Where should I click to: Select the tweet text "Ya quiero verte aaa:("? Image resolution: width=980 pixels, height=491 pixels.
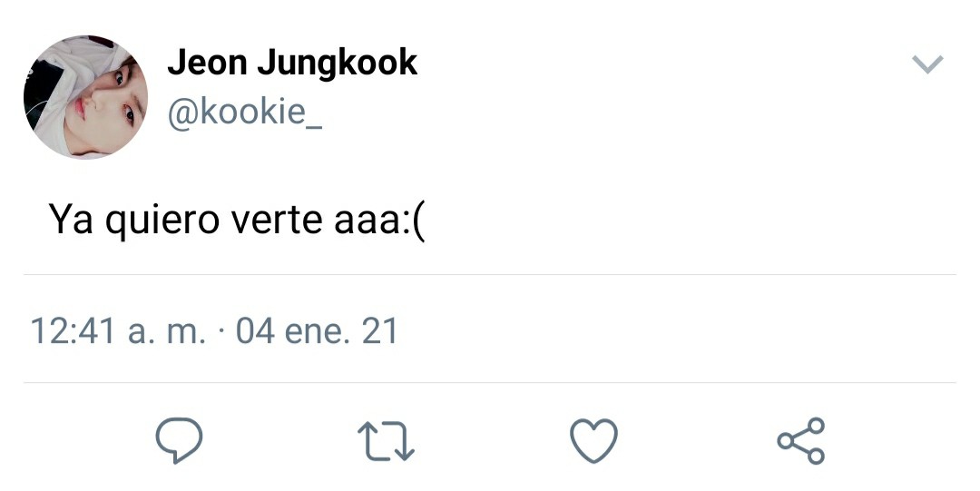237,220
